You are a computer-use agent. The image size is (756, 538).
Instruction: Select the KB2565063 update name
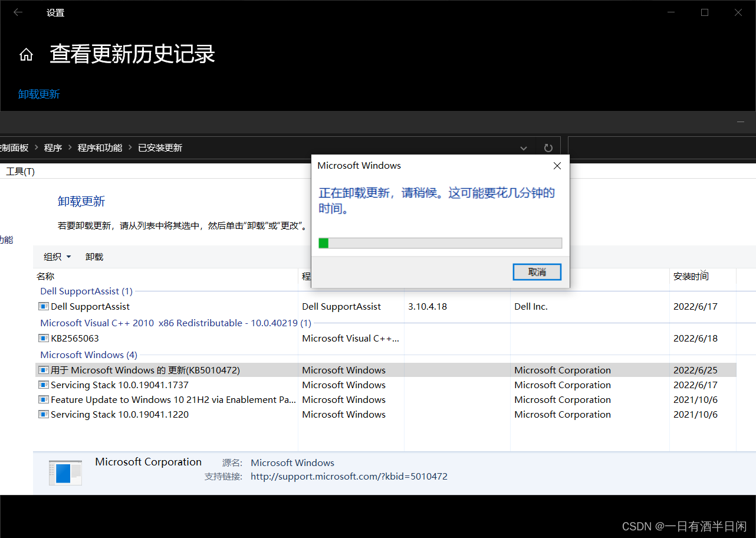75,338
